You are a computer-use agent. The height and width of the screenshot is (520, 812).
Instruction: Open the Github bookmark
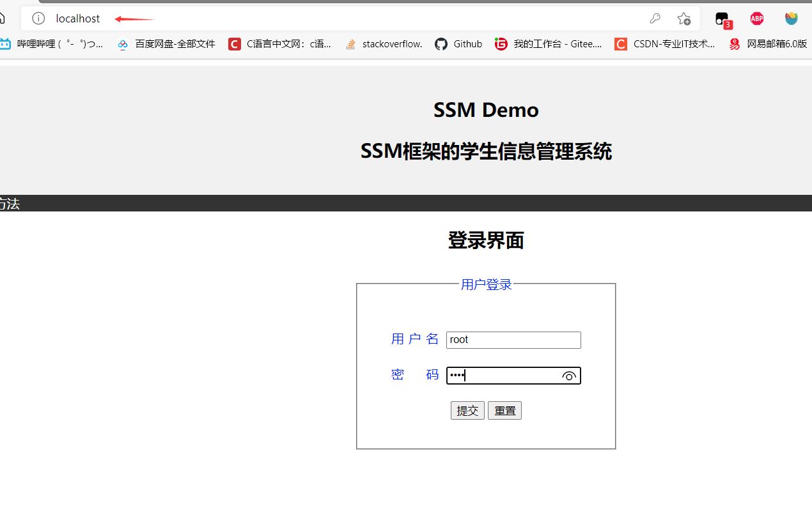[x=458, y=44]
